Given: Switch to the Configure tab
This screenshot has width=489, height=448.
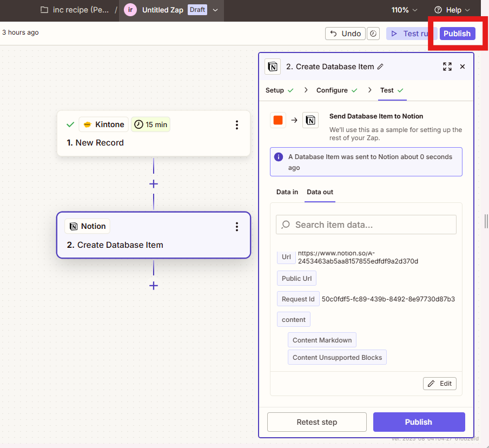Looking at the screenshot, I should pyautogui.click(x=337, y=90).
